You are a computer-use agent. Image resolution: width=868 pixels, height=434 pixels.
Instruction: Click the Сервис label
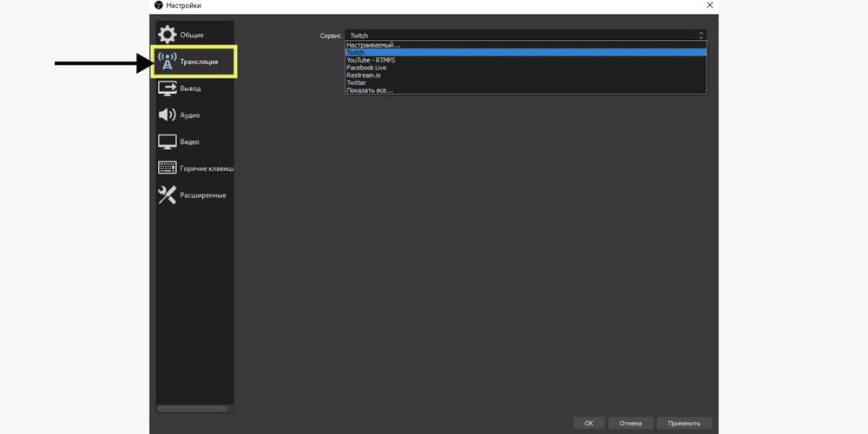(x=331, y=35)
